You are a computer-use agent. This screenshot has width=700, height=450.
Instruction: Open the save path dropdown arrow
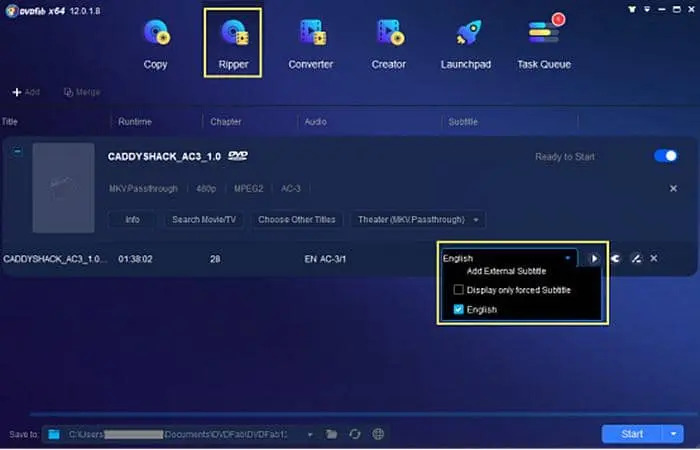[309, 434]
